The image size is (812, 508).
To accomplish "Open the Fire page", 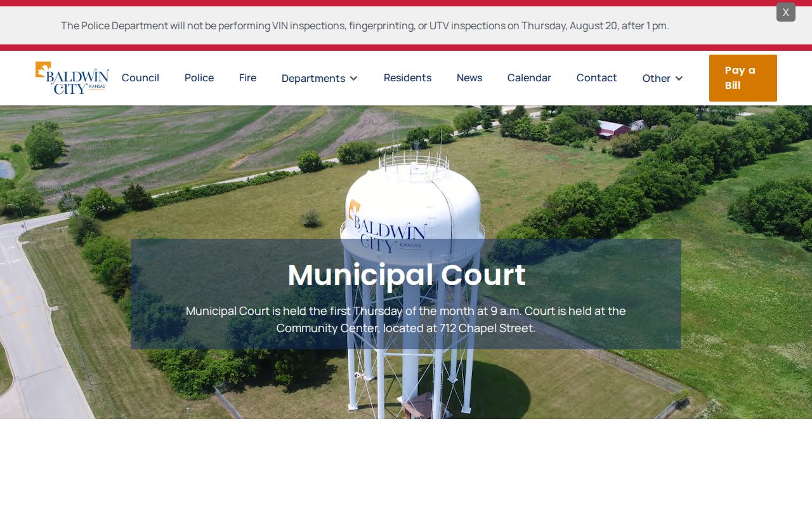I will 248,77.
